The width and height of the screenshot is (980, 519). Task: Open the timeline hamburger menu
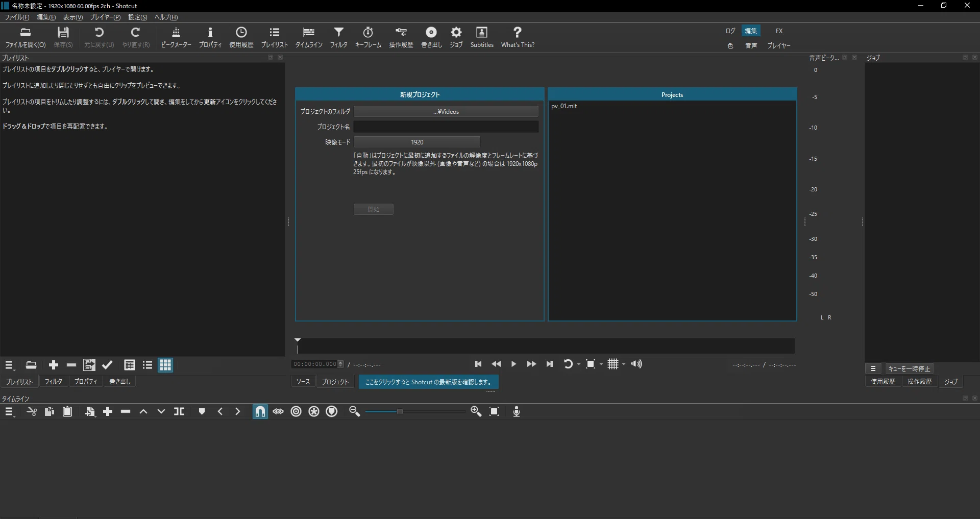(9, 411)
